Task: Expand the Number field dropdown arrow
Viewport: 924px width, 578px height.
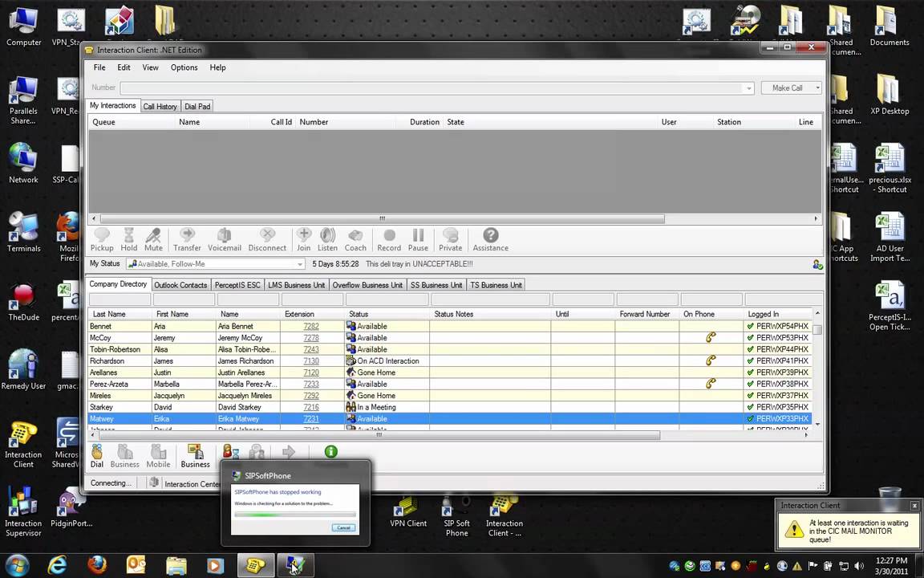Action: click(x=748, y=88)
